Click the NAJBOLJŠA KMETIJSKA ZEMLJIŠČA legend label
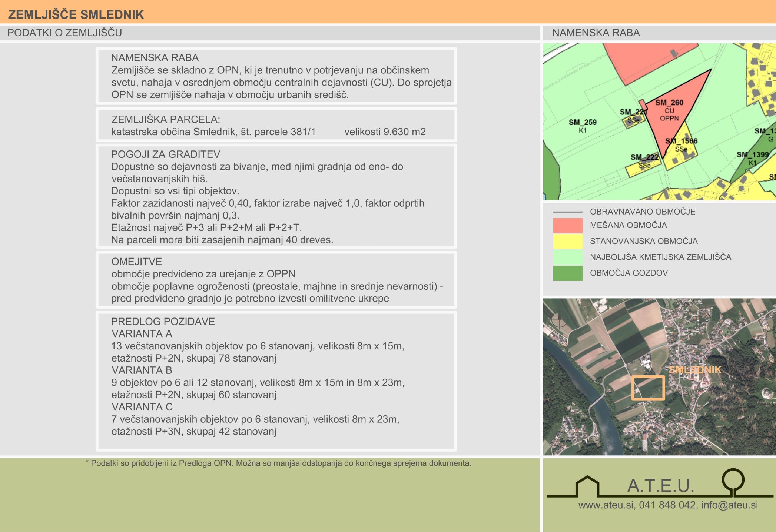776x532 pixels. point(661,257)
